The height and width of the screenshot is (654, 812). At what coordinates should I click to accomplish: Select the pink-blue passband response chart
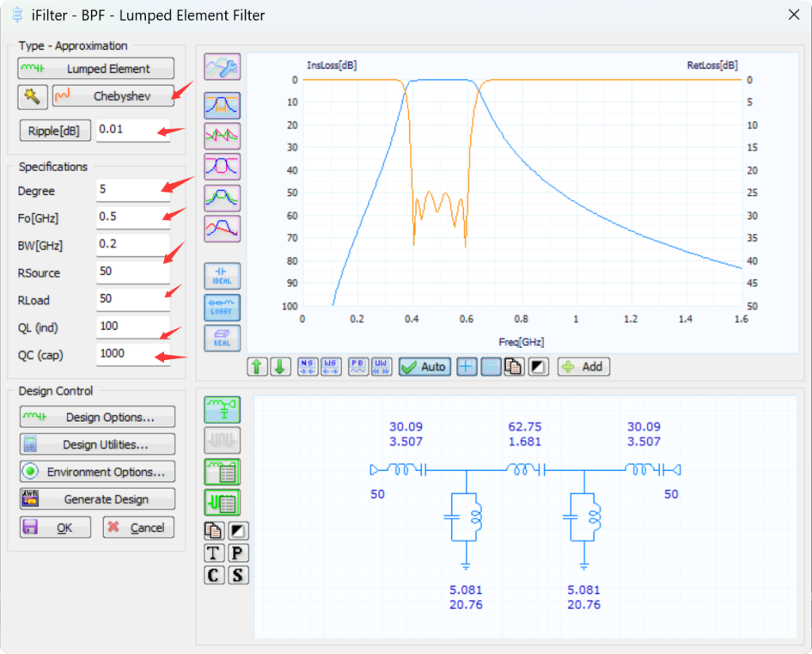tap(222, 166)
